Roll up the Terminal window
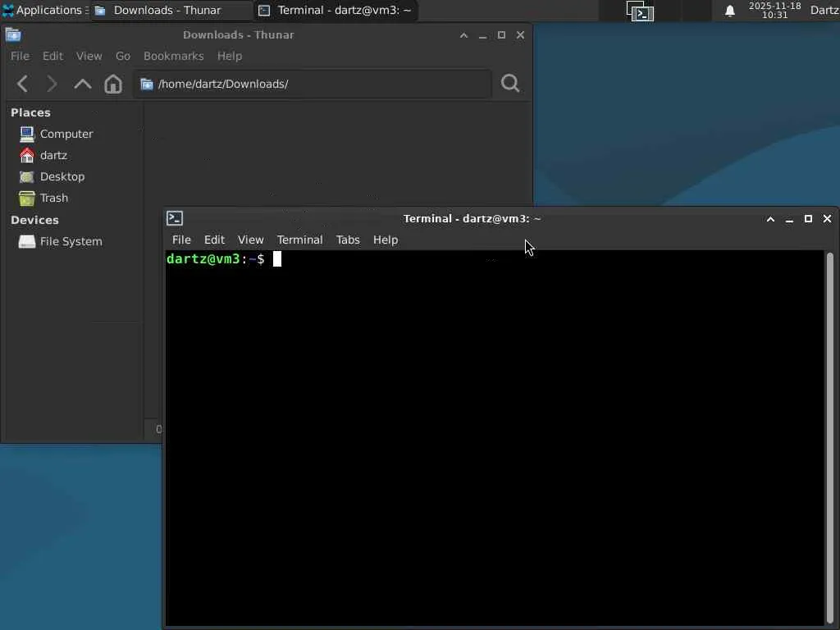840x630 pixels. [x=770, y=218]
